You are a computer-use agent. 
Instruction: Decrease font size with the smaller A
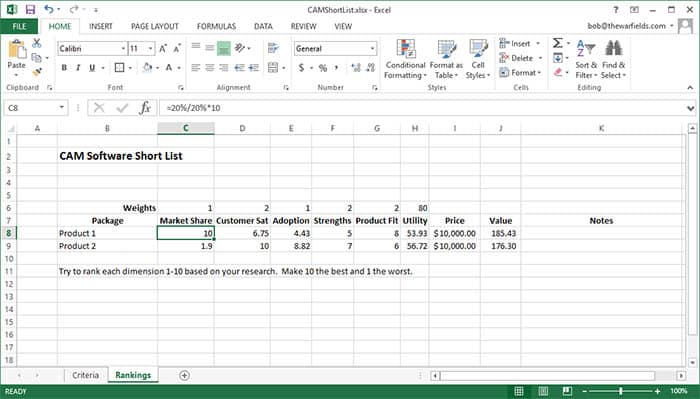tap(177, 49)
